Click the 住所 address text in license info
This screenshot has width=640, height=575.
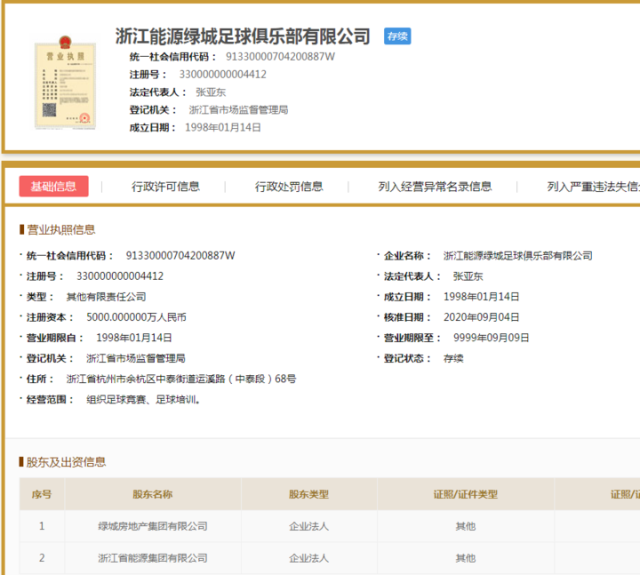point(181,379)
